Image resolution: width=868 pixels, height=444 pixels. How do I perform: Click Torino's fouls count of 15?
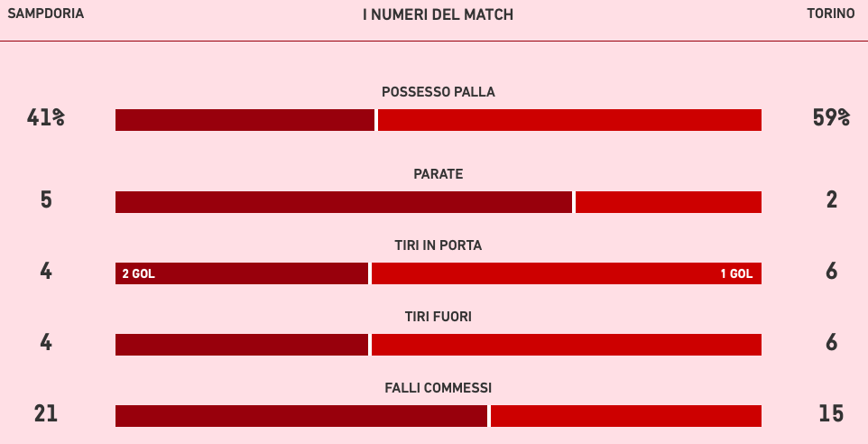831,414
